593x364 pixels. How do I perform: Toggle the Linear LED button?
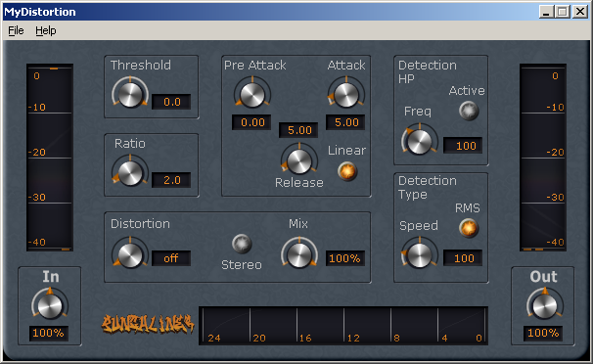(x=347, y=171)
